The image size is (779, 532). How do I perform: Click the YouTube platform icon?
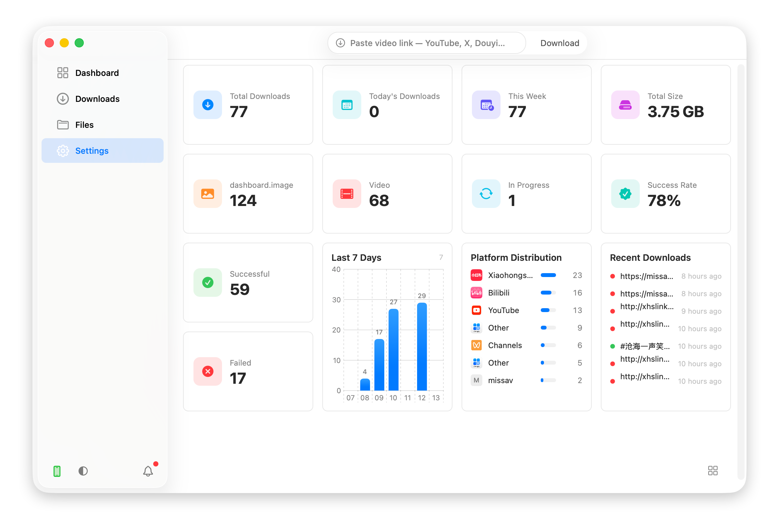pos(476,310)
